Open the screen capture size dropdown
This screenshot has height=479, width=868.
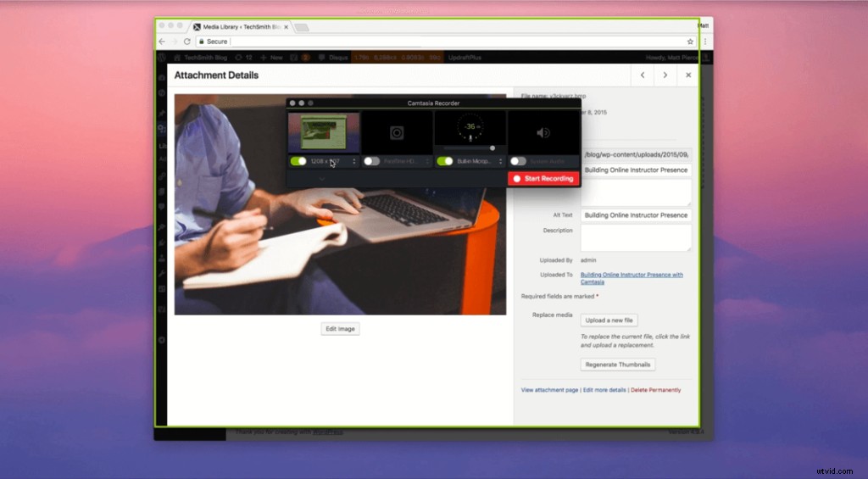pyautogui.click(x=353, y=161)
